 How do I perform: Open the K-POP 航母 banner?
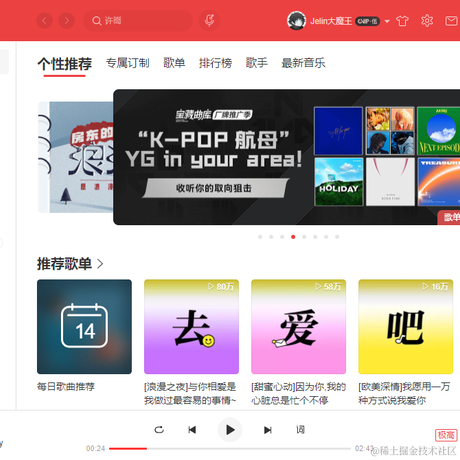click(x=287, y=157)
